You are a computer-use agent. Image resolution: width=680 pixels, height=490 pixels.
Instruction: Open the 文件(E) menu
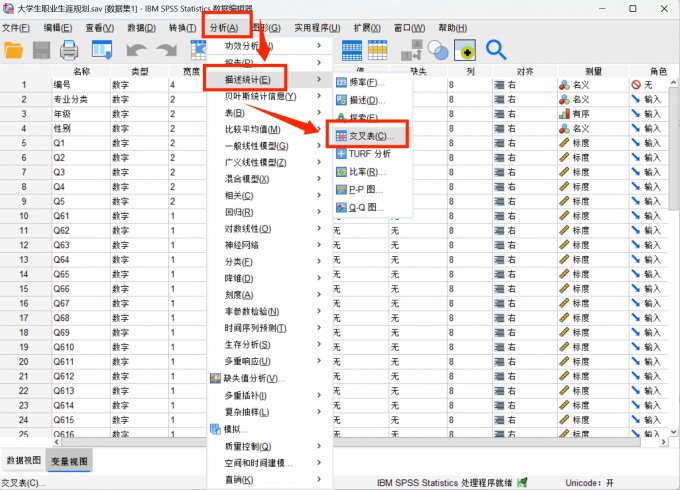[16, 28]
